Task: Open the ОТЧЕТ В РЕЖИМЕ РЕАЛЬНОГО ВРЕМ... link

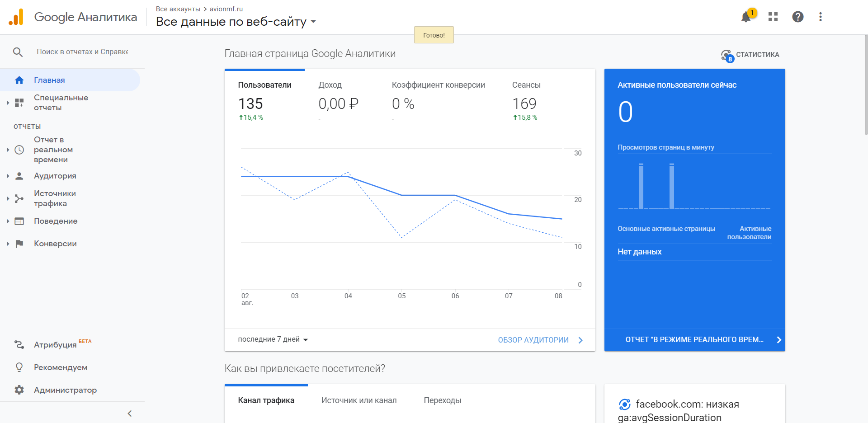Action: pyautogui.click(x=694, y=339)
